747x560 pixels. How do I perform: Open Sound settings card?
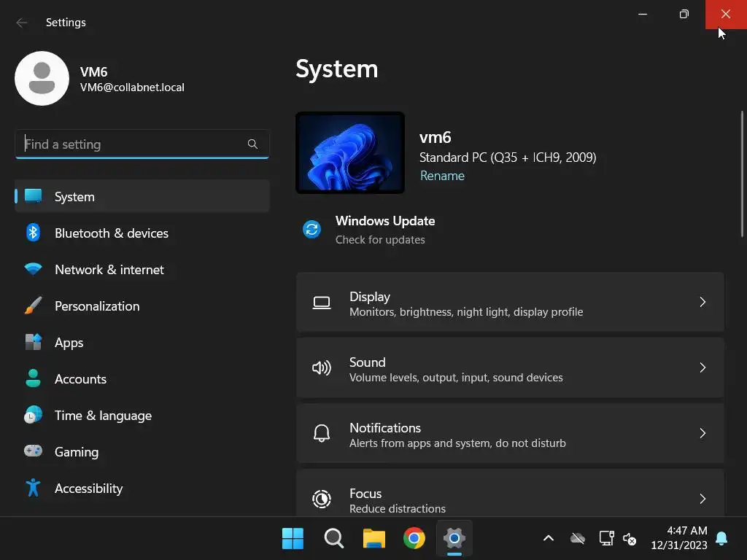click(510, 367)
